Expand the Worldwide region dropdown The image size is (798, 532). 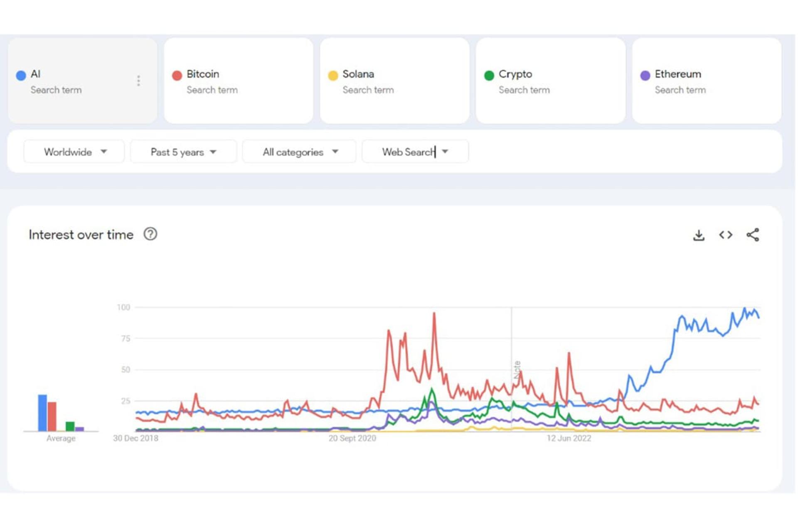point(74,152)
